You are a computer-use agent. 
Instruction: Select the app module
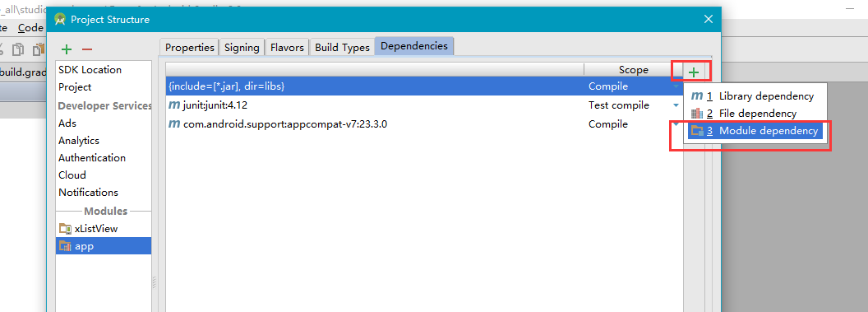[104, 246]
